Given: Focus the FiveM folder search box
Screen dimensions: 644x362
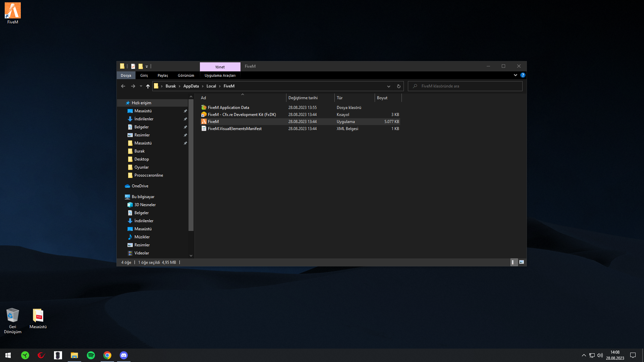Looking at the screenshot, I should click(x=465, y=86).
